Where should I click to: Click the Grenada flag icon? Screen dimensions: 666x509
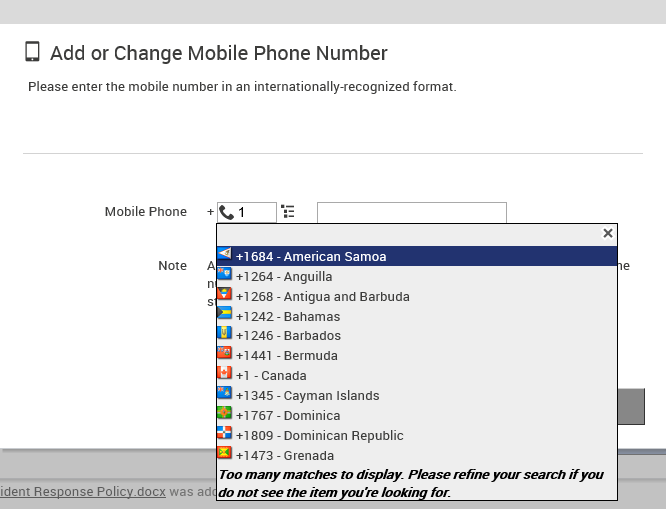tap(224, 452)
